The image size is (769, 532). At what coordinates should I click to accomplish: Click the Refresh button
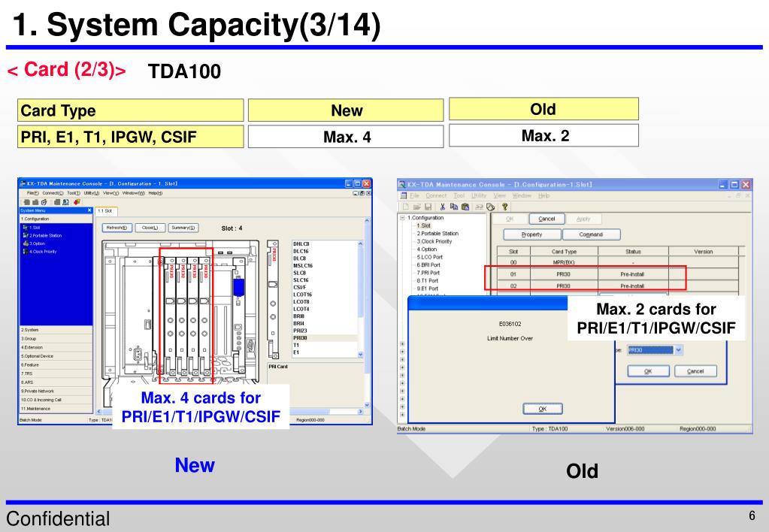tap(117, 228)
